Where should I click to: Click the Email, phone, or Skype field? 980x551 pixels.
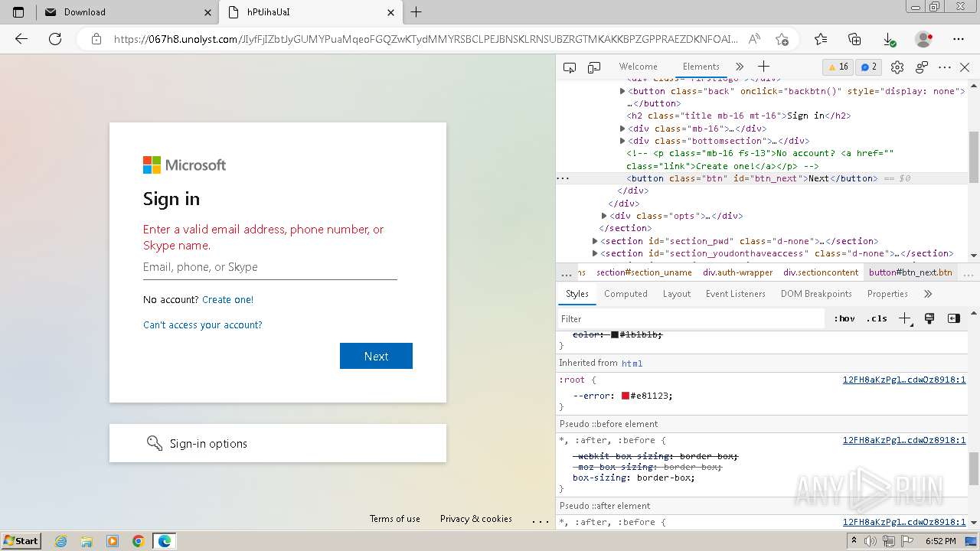pyautogui.click(x=269, y=267)
